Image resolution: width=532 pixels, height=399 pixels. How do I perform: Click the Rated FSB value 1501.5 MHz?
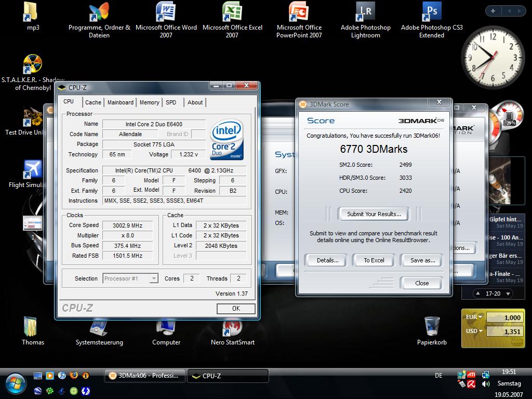128,256
